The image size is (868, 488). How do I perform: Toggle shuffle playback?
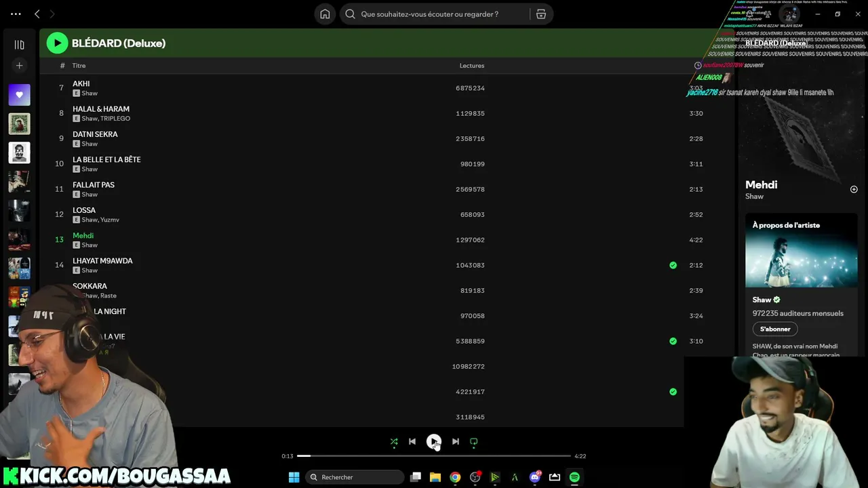click(394, 442)
